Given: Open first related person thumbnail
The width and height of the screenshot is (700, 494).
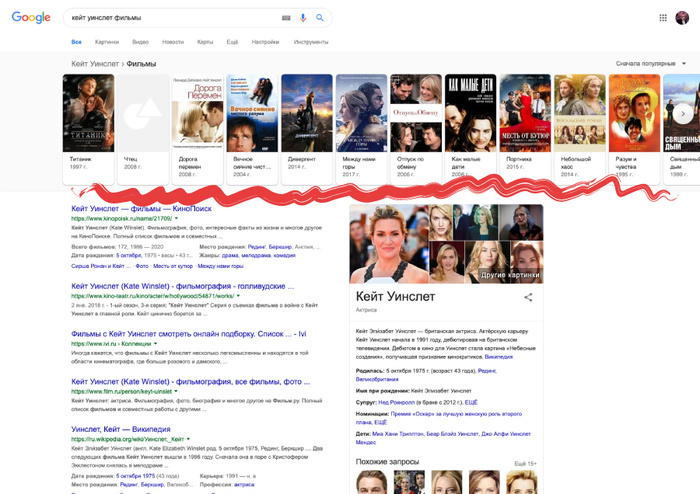Looking at the screenshot, I should (x=371, y=482).
